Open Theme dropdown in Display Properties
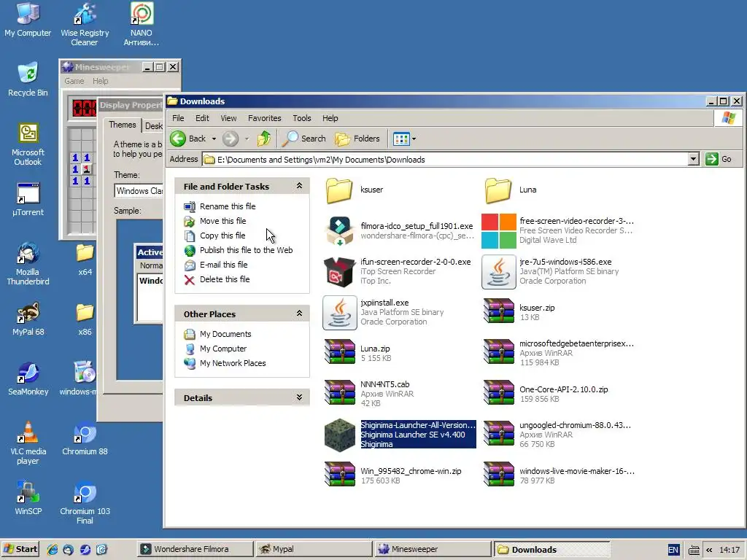 click(139, 191)
